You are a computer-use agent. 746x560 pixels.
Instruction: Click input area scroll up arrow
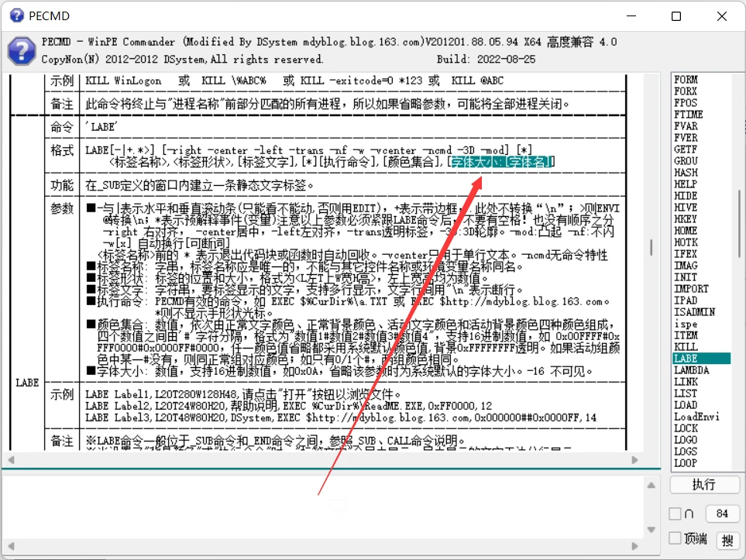coord(651,486)
